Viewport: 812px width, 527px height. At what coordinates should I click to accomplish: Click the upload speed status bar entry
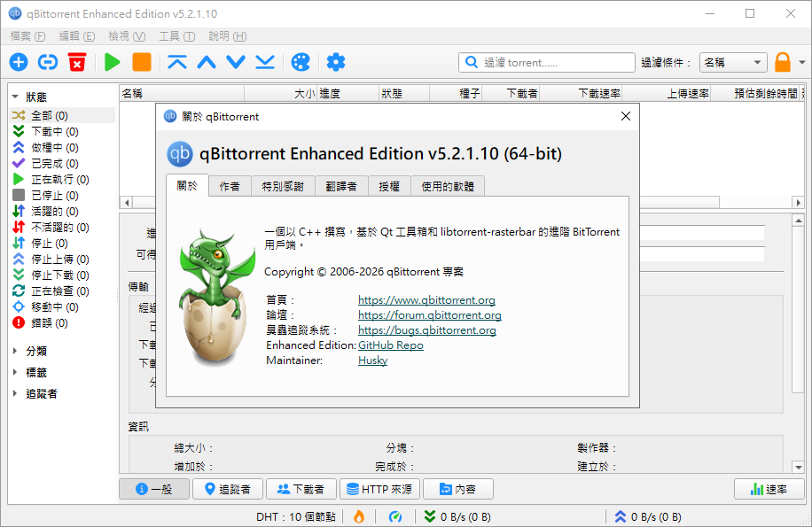click(x=648, y=516)
